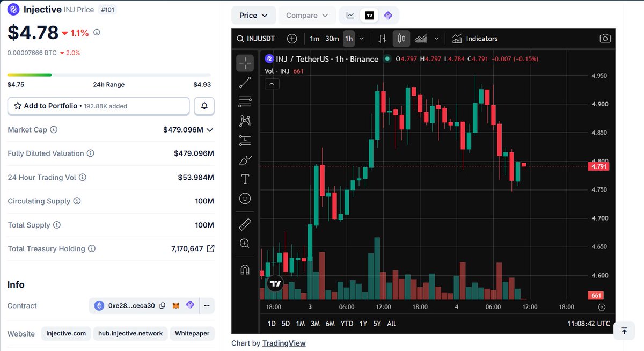Click the 24h Range progress bar
The height and width of the screenshot is (351, 644).
[109, 75]
